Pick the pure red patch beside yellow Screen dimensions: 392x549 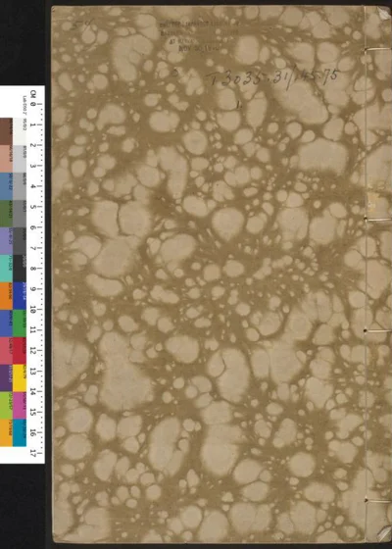tap(20, 351)
